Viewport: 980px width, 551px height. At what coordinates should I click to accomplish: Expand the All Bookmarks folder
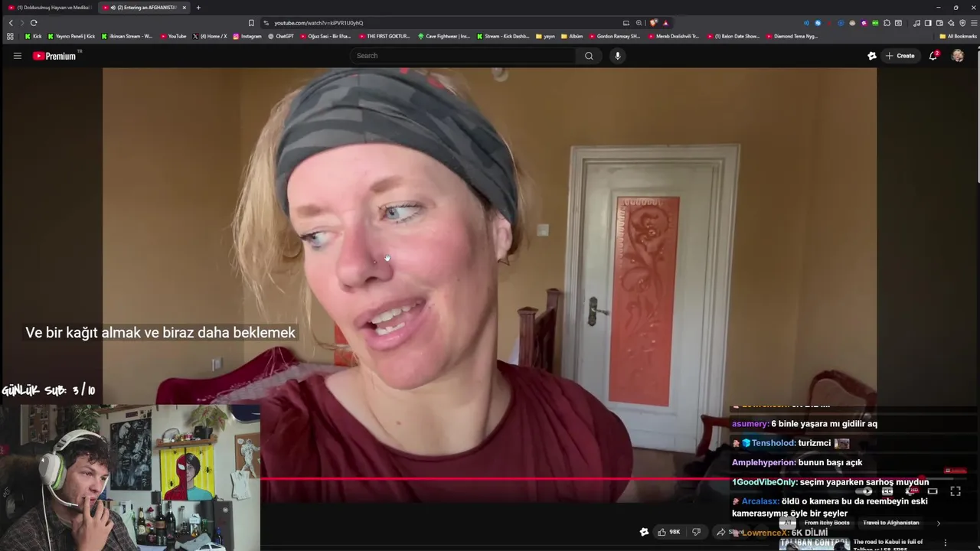958,36
